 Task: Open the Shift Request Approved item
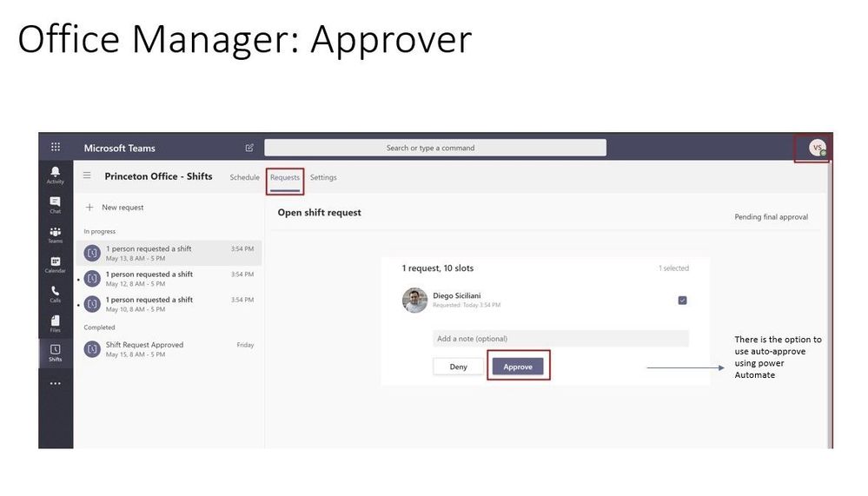click(169, 349)
